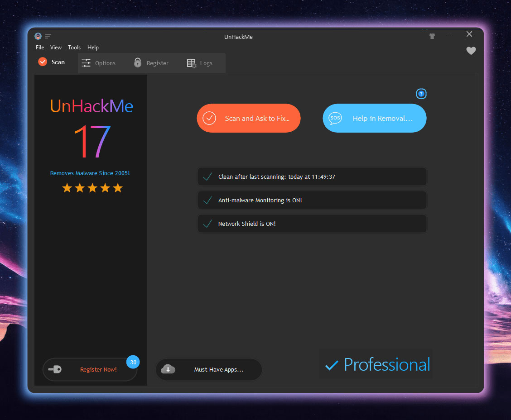
Task: Toggle the Anti-malware Monitoring status row
Action: [312, 200]
